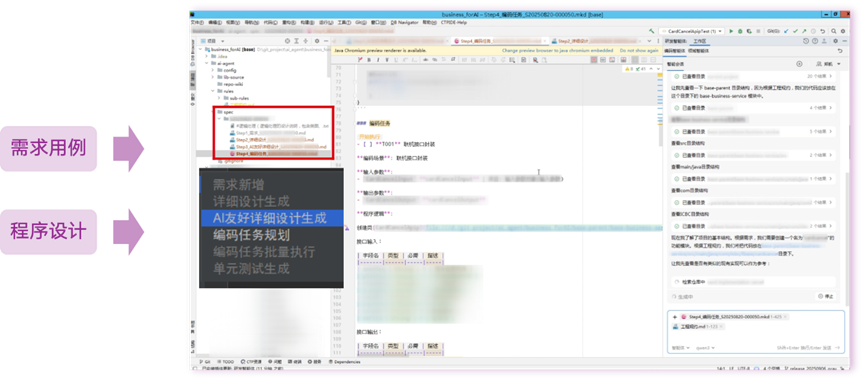Select AI友好详细设计生成 menu entry
Image resolution: width=864 pixels, height=381 pixels.
271,218
